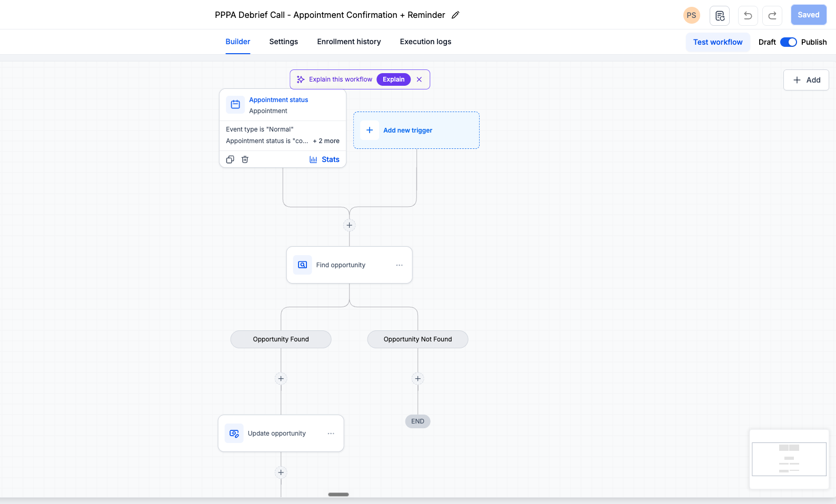Click the Find opportunity search icon
This screenshot has width=836, height=504.
tap(303, 265)
